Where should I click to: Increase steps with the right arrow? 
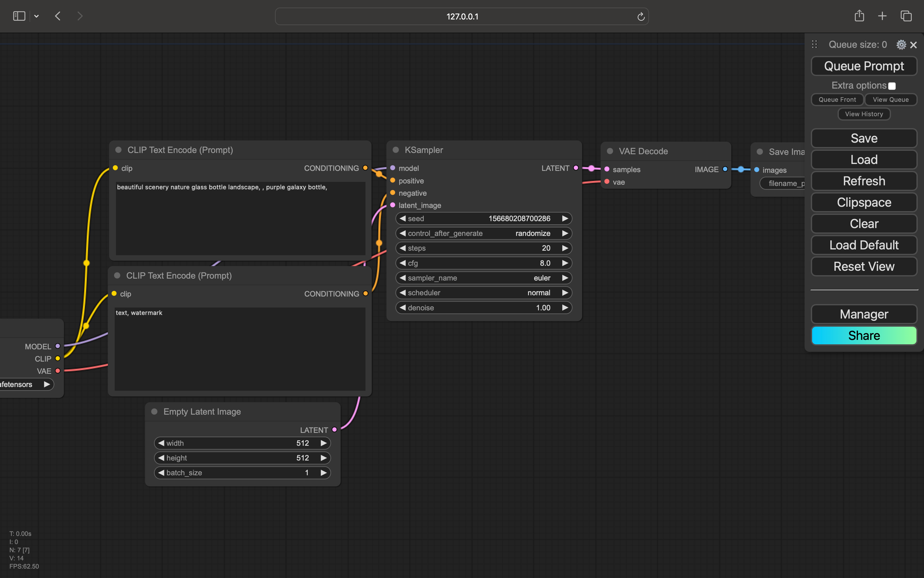click(x=565, y=248)
